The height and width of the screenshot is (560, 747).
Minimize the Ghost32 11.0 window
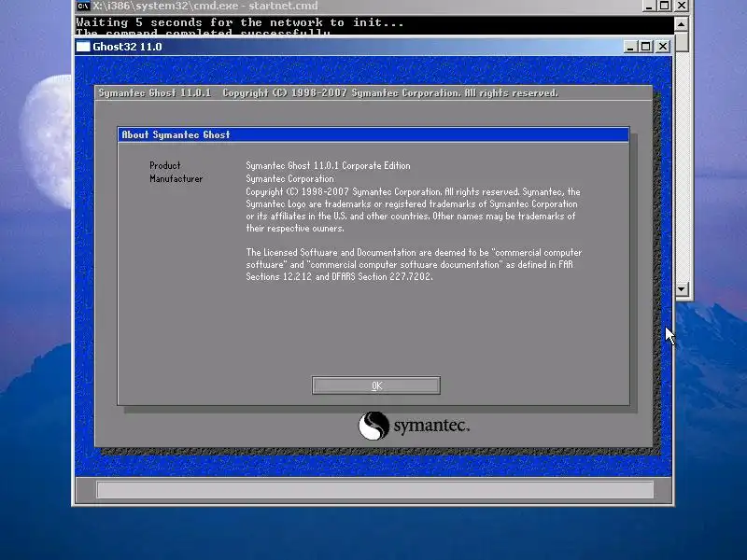(630, 47)
